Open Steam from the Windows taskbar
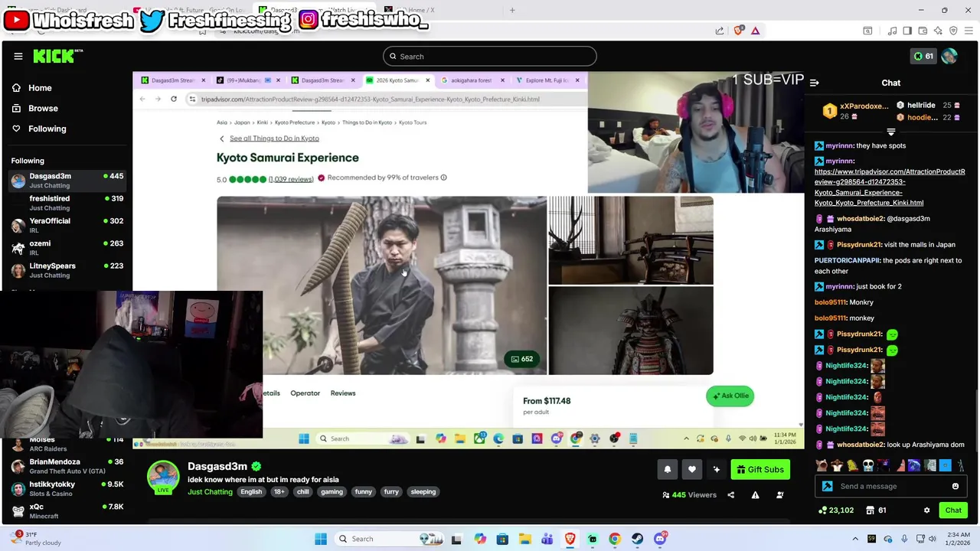Viewport: 980px width, 551px height. (x=637, y=539)
